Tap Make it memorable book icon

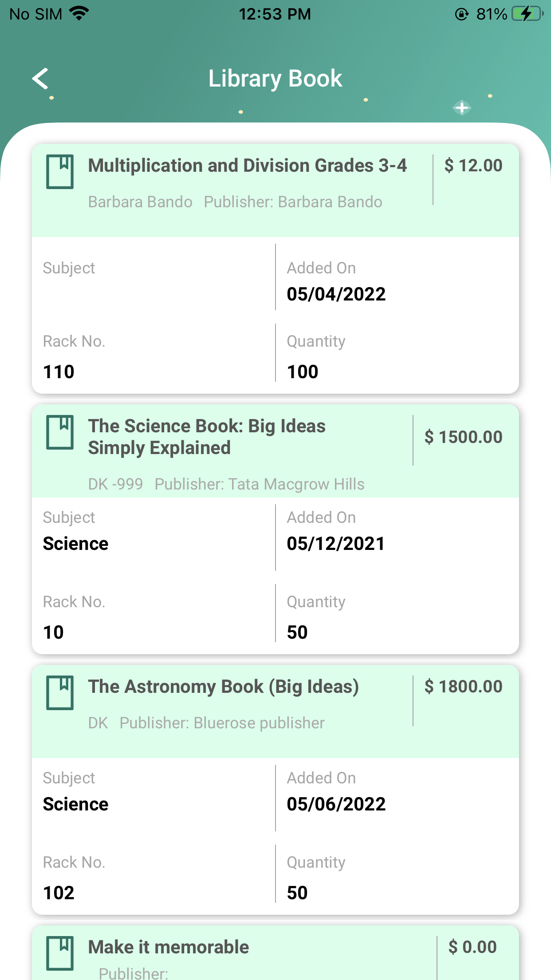pos(60,953)
